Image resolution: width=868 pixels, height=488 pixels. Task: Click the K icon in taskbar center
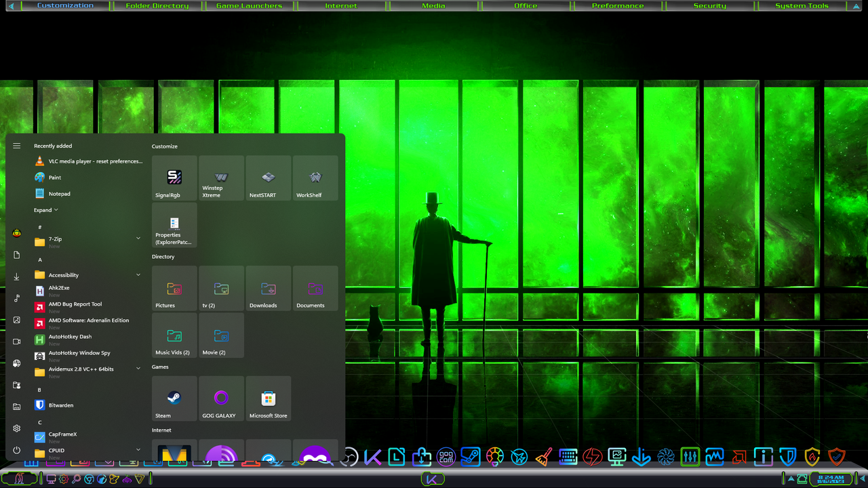[432, 479]
